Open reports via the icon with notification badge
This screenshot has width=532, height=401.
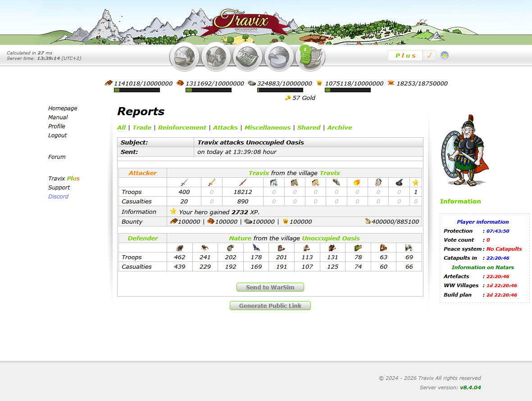pyautogui.click(x=310, y=57)
